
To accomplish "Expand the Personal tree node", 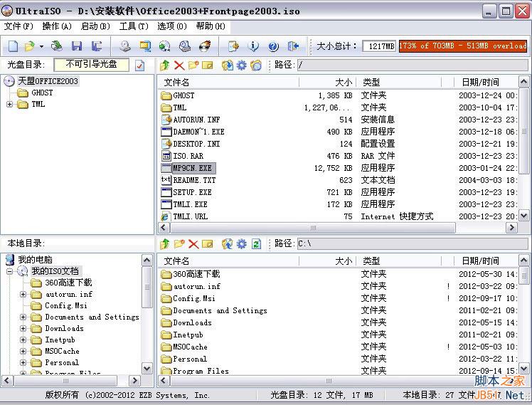I will [23, 362].
